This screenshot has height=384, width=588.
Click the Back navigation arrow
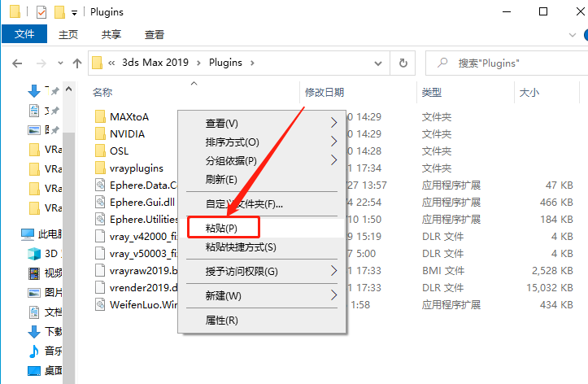[17, 63]
